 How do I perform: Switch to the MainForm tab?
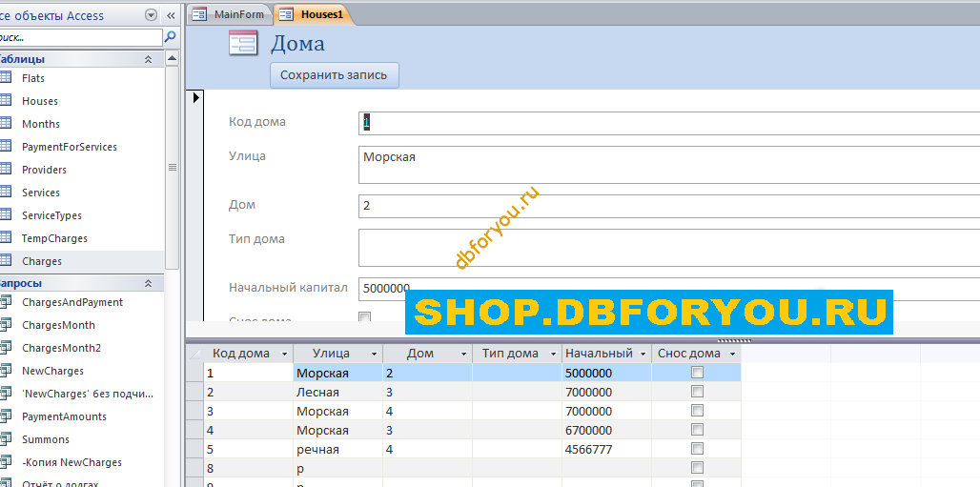(x=231, y=14)
